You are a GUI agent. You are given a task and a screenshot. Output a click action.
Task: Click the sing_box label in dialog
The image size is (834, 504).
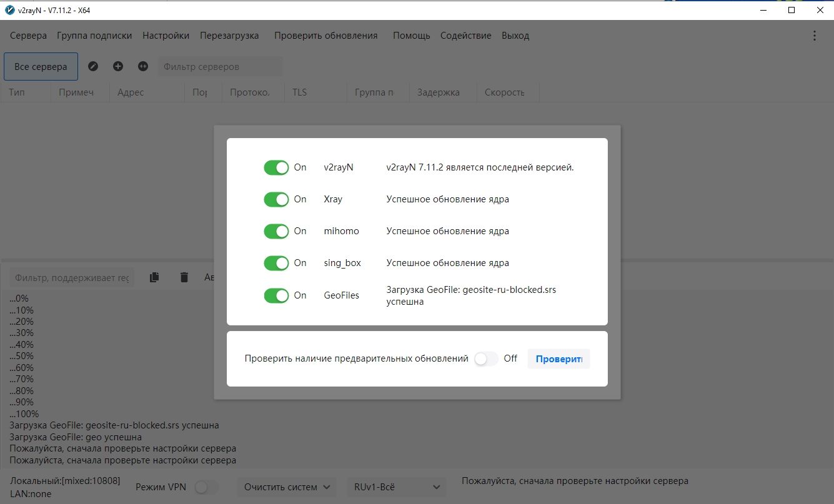(342, 263)
